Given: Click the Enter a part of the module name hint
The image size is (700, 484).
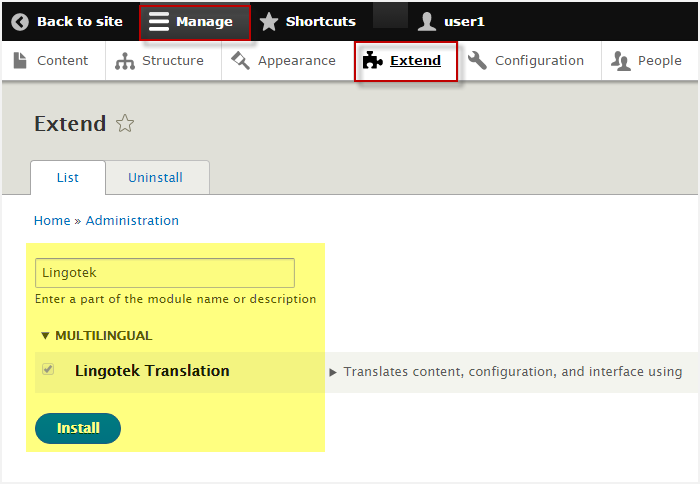Looking at the screenshot, I should (x=175, y=299).
